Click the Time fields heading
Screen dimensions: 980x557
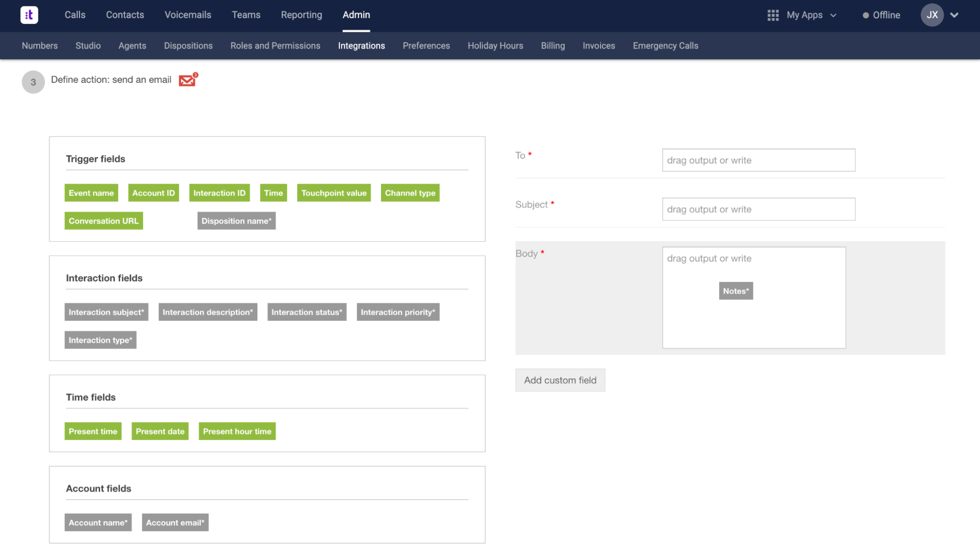coord(91,397)
